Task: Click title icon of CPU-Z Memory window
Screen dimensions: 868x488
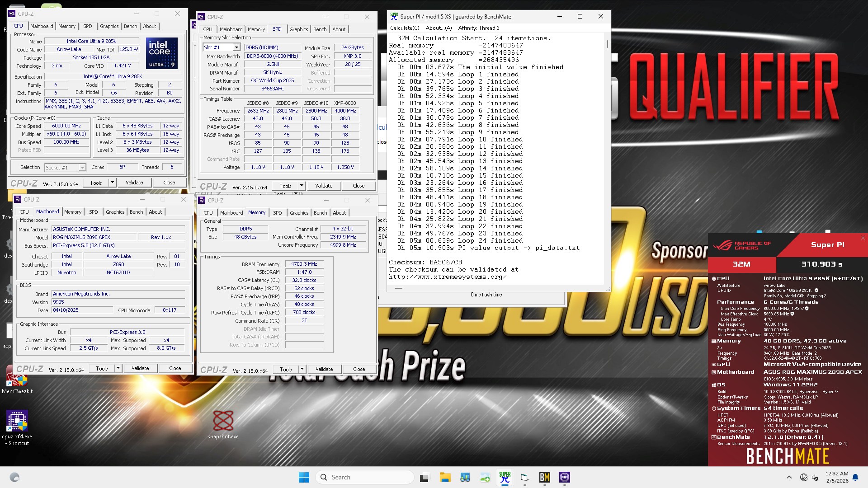Action: pos(202,200)
